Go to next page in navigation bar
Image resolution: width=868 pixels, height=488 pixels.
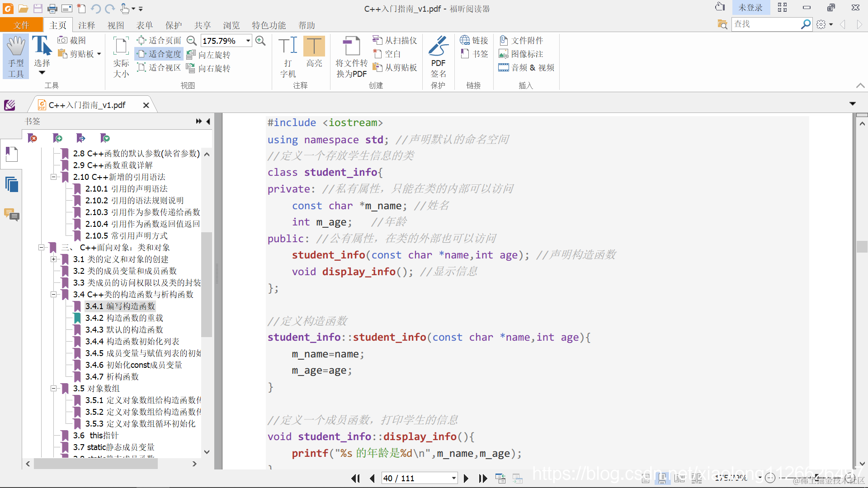pyautogui.click(x=466, y=478)
